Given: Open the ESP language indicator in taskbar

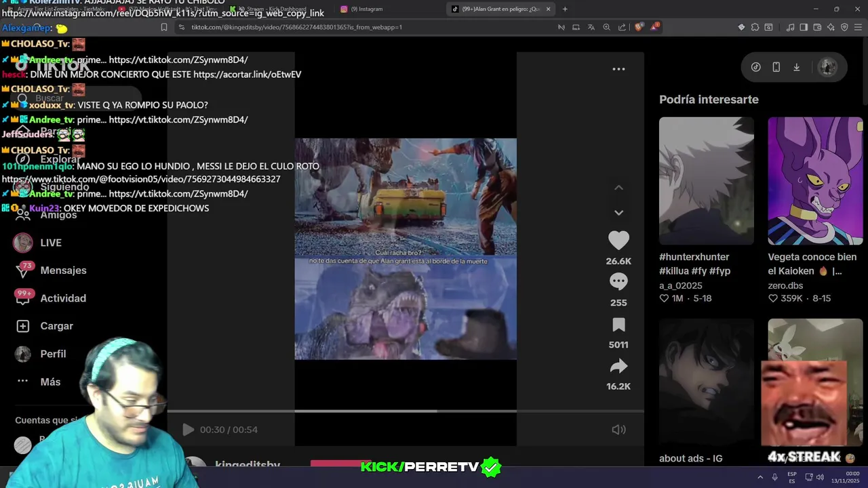Looking at the screenshot, I should click(x=792, y=477).
